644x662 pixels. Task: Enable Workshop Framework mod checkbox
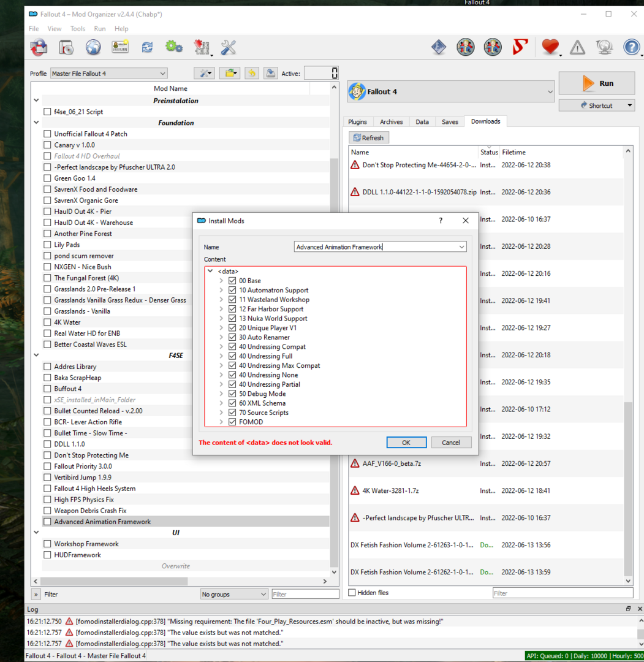coord(47,544)
